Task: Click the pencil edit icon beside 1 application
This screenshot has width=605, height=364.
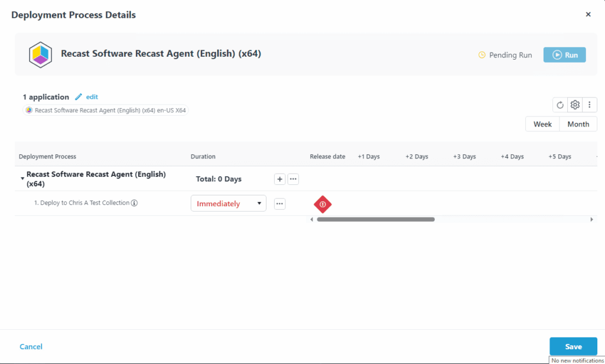Action: coord(79,97)
